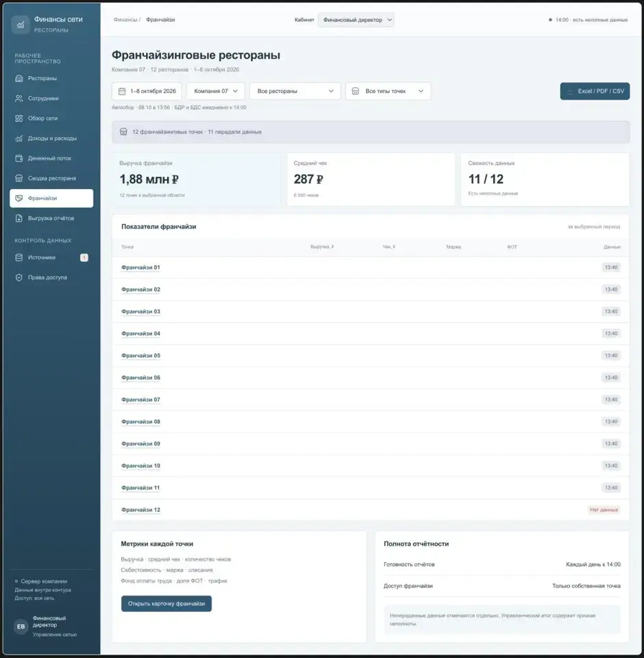Click the ФОТ column header
The width and height of the screenshot is (644, 658).
pyautogui.click(x=512, y=247)
